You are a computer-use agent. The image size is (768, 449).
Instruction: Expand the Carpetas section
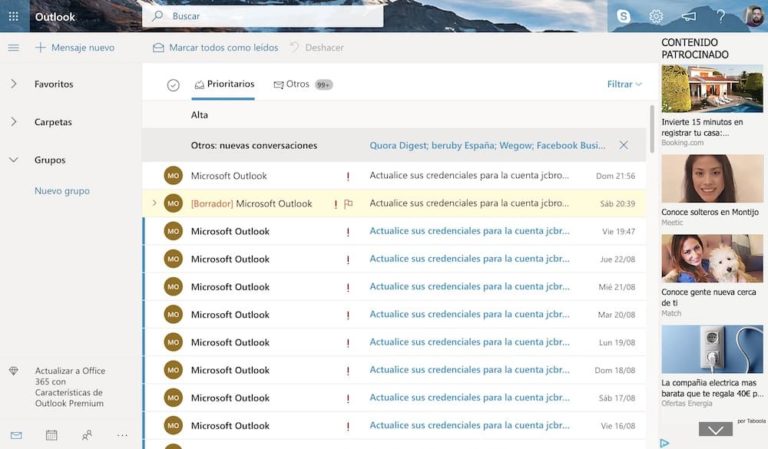coord(14,122)
